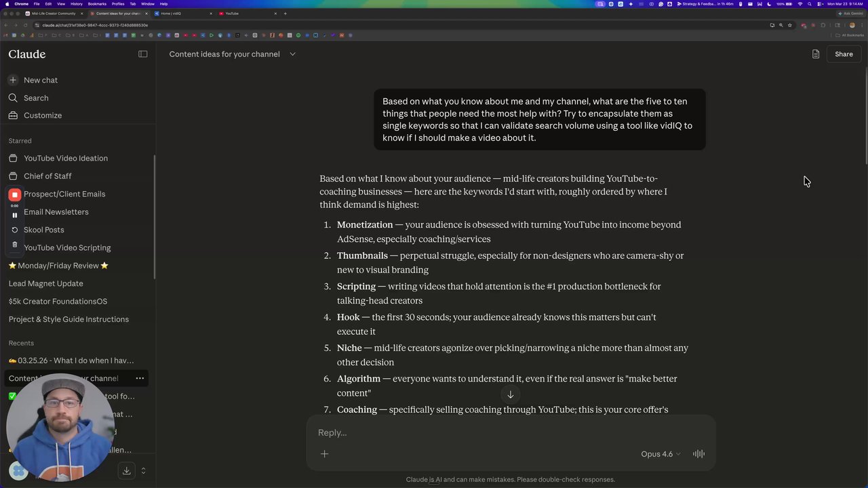Click the zoom magnifier icon in address bar
The height and width of the screenshot is (488, 868).
pos(781,25)
